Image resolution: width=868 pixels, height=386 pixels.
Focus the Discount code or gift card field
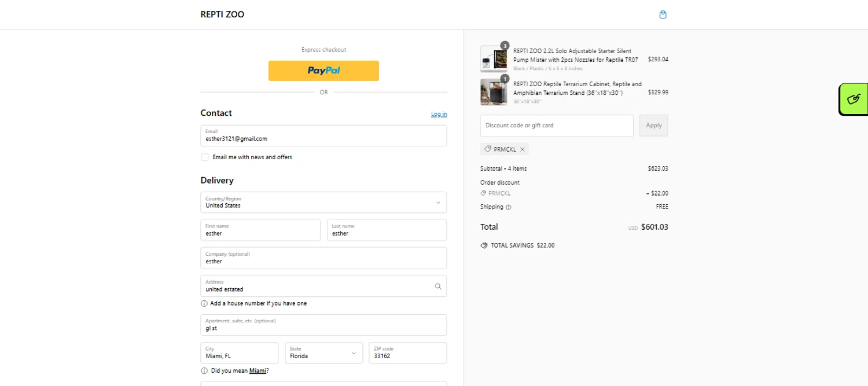coord(557,126)
